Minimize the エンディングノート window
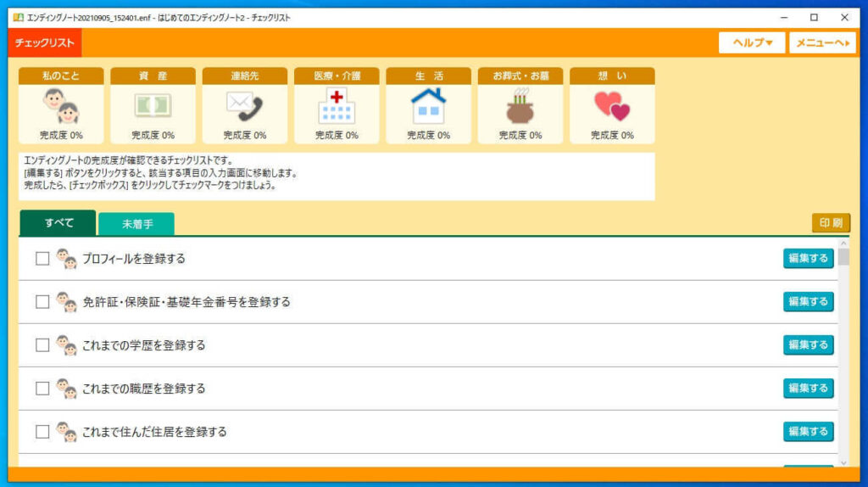Image resolution: width=868 pixels, height=487 pixels. tap(784, 18)
